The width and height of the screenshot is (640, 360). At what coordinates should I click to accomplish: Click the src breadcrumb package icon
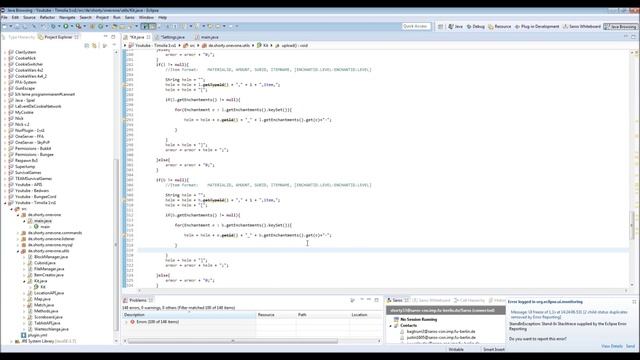186,46
